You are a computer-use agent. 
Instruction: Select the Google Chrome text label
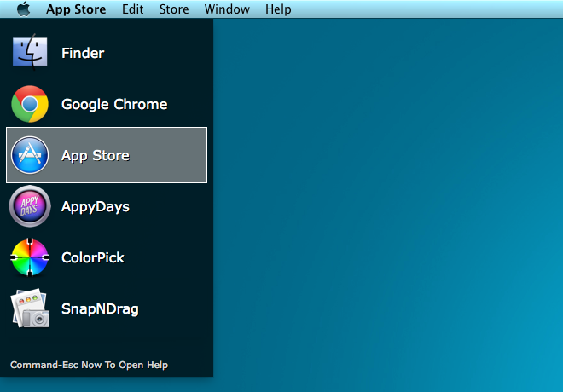tap(114, 104)
